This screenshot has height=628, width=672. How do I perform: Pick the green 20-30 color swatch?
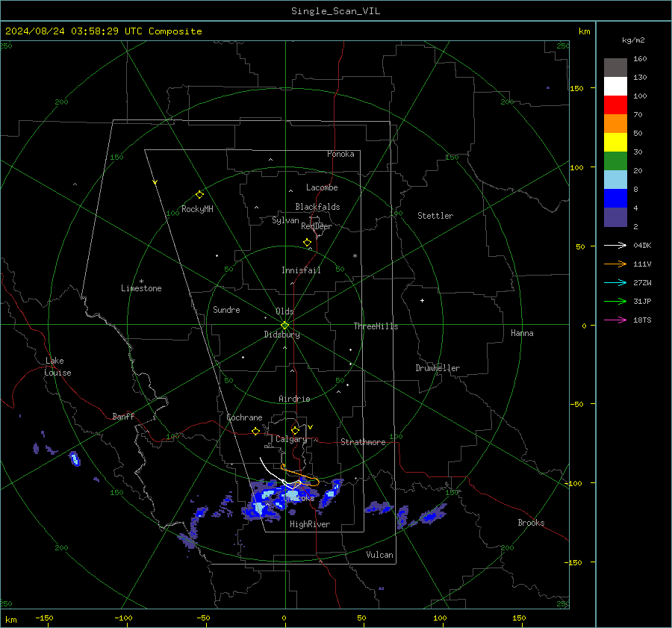615,161
